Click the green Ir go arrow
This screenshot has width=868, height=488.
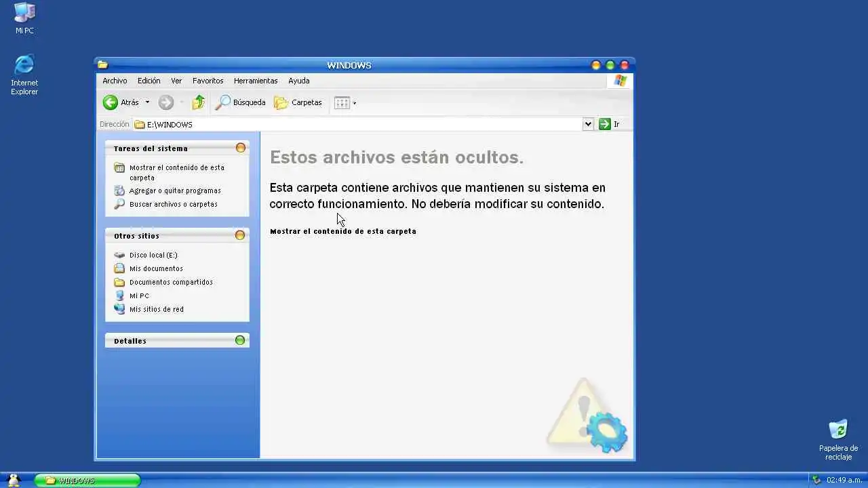point(605,124)
